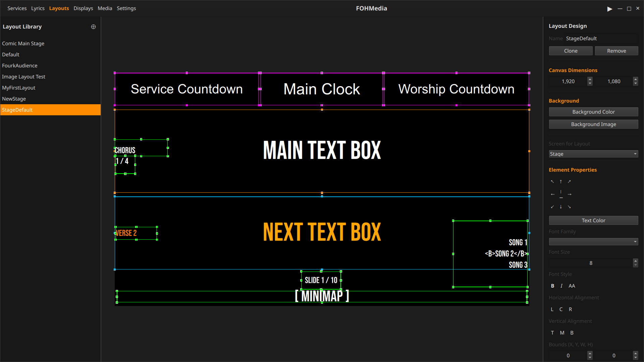Viewport: 644px width, 362px height.
Task: Click the canvas width 1,920 field
Action: pyautogui.click(x=568, y=81)
